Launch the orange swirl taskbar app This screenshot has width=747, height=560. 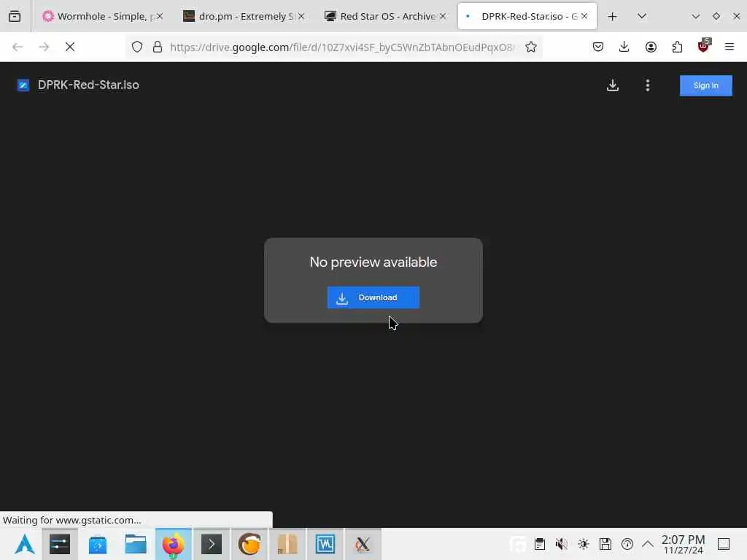249,544
